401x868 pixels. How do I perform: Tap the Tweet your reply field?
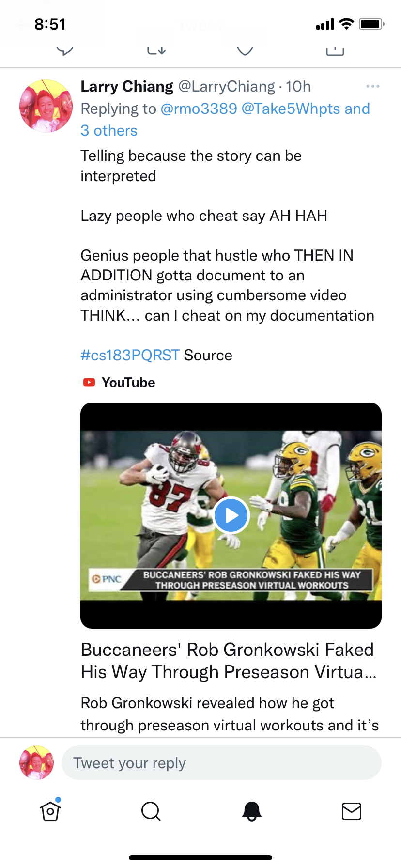pyautogui.click(x=221, y=763)
